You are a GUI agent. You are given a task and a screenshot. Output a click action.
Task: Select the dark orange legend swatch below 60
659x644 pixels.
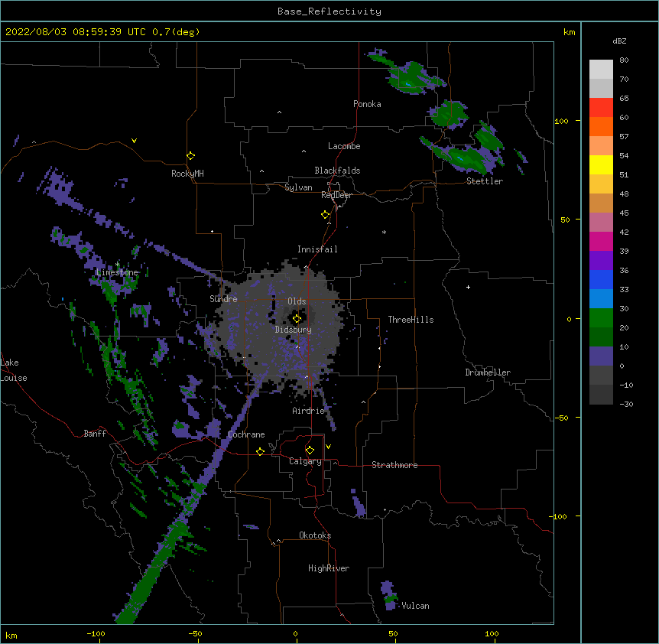click(x=601, y=126)
